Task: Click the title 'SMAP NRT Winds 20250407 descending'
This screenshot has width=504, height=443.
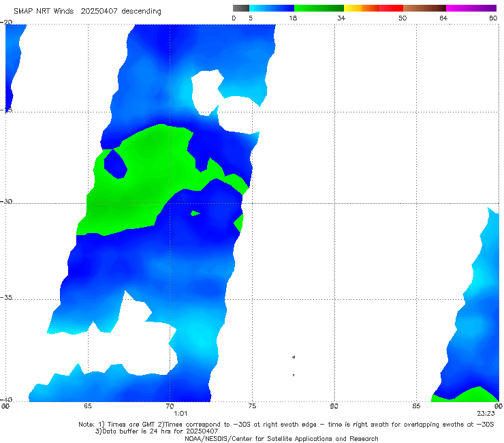Action: point(87,11)
